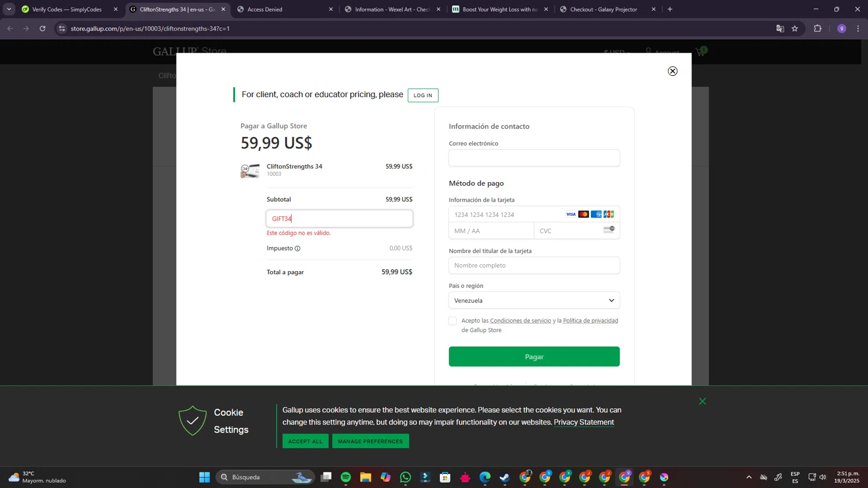Open a new browser tab

click(670, 9)
